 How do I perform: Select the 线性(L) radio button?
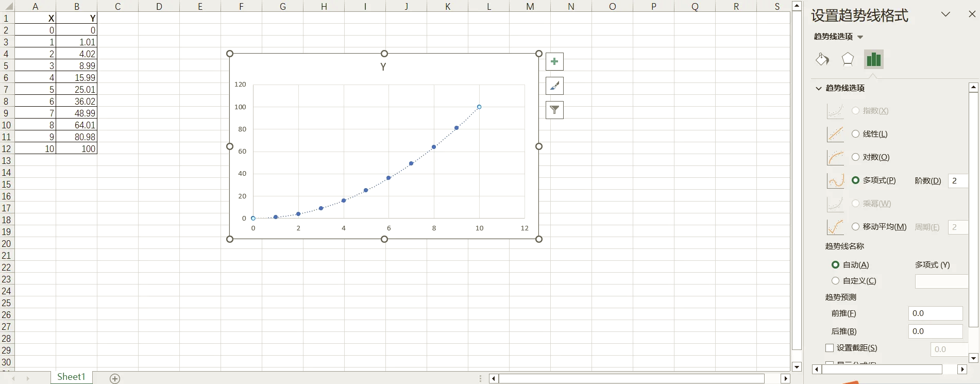855,134
